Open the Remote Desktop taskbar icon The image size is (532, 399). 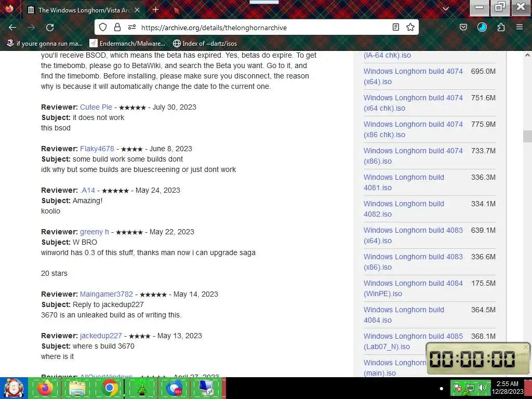click(206, 388)
